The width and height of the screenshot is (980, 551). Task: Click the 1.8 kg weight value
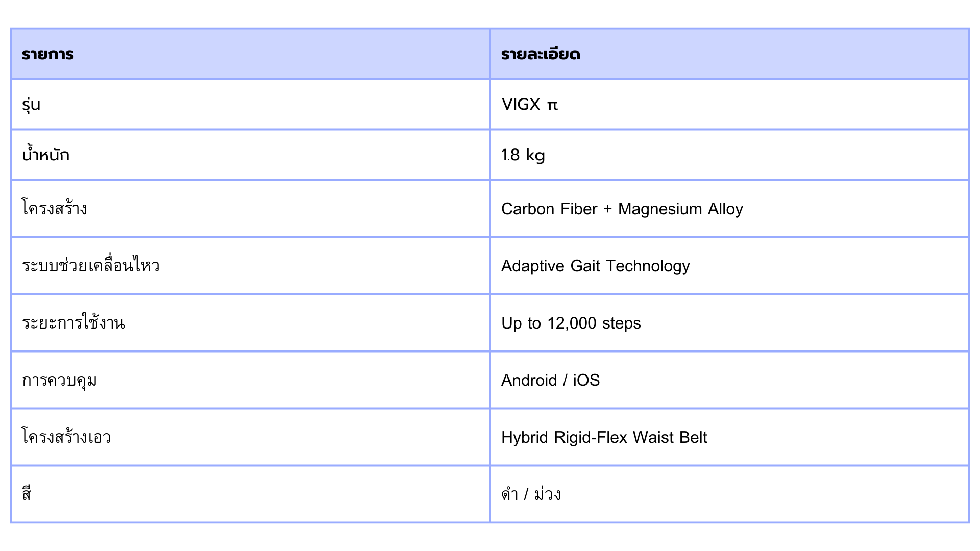tap(523, 155)
